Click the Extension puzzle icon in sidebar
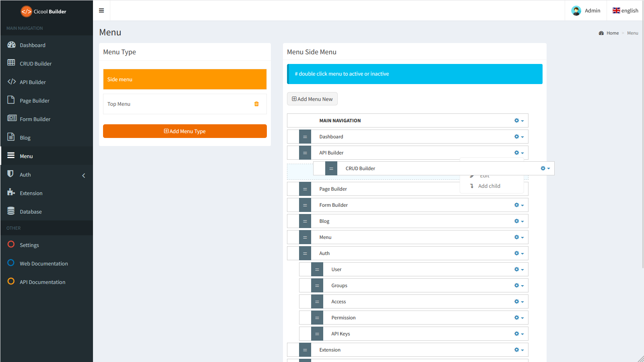The width and height of the screenshot is (644, 362). tap(11, 192)
